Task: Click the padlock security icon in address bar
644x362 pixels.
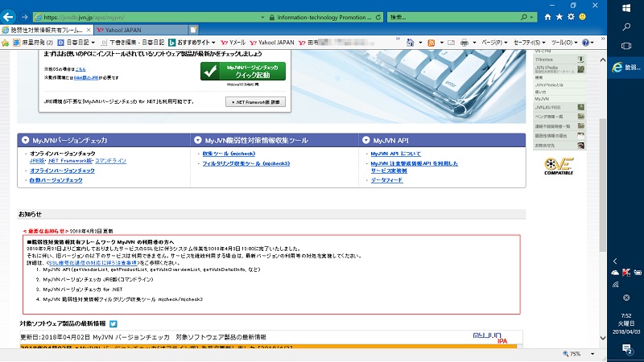Action: pyautogui.click(x=271, y=18)
